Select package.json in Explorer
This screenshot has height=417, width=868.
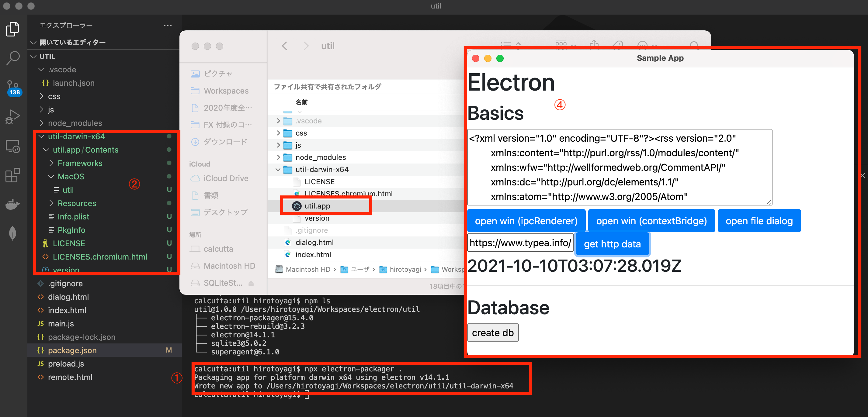(72, 350)
